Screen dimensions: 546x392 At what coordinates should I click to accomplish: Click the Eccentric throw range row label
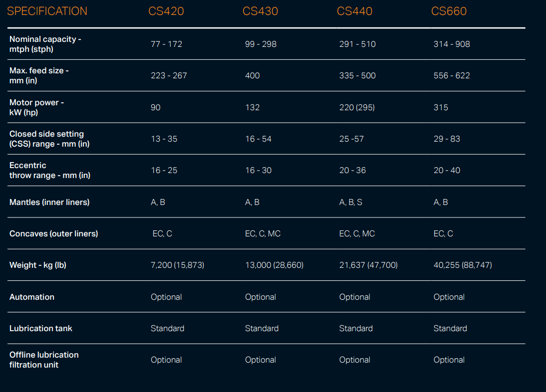click(x=49, y=170)
